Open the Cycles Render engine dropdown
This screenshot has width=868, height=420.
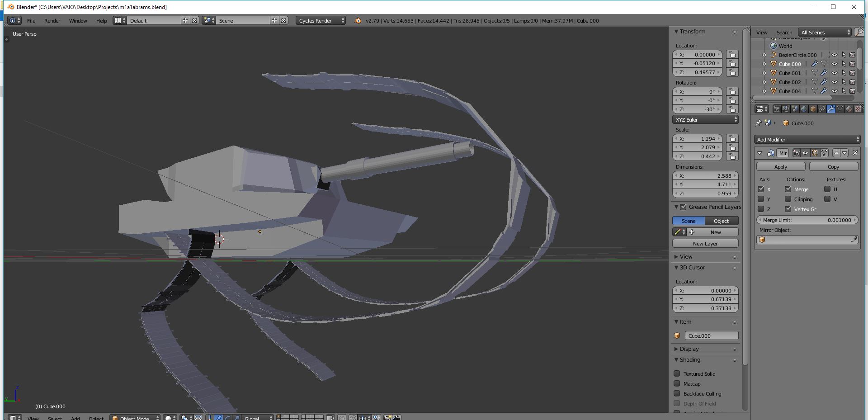[x=321, y=20]
